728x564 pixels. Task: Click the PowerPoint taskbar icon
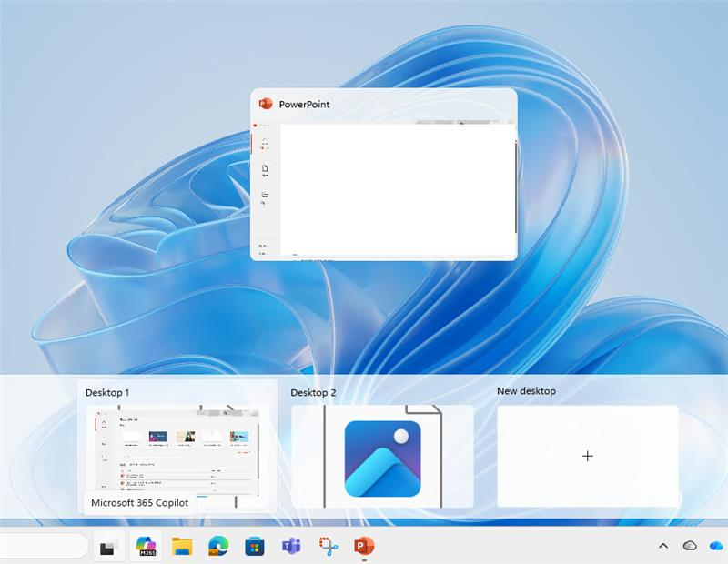(364, 547)
